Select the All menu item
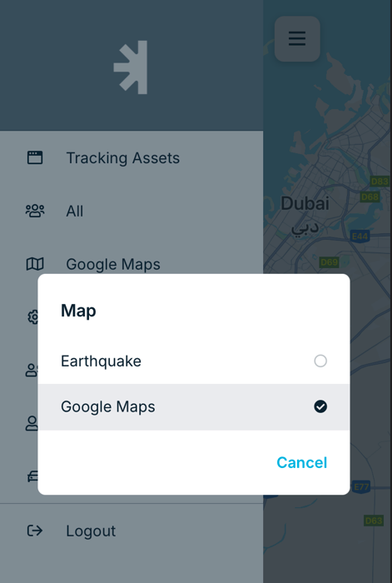 131,211
